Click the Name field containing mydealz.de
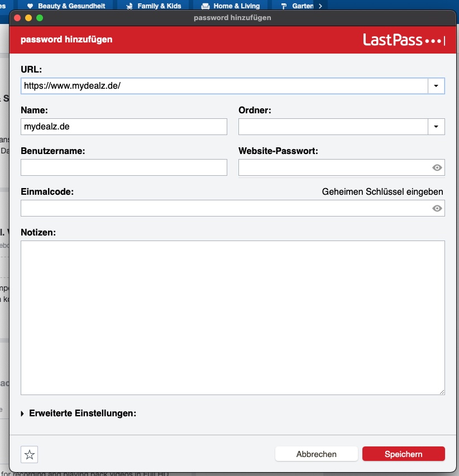Screen dimensions: 459x476 123,127
